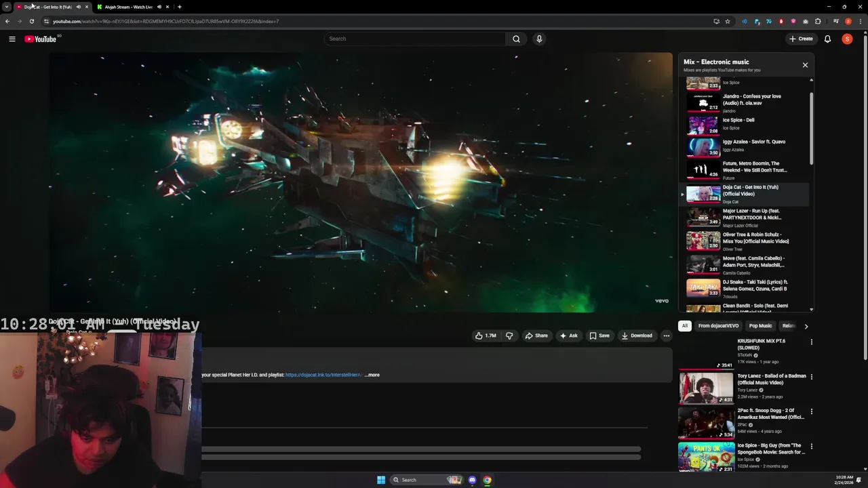Click the Windows taskbar Search box
The width and height of the screenshot is (868, 488).
coord(427,480)
